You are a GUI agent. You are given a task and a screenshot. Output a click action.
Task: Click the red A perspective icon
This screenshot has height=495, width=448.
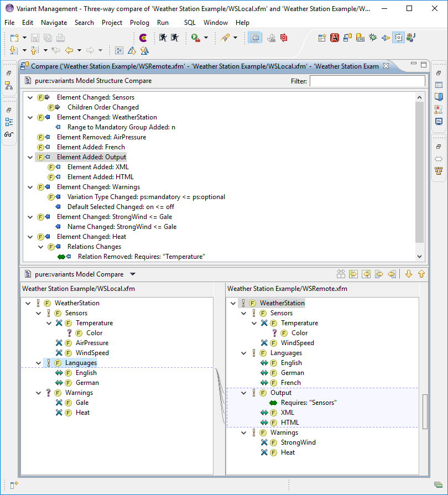(x=335, y=38)
